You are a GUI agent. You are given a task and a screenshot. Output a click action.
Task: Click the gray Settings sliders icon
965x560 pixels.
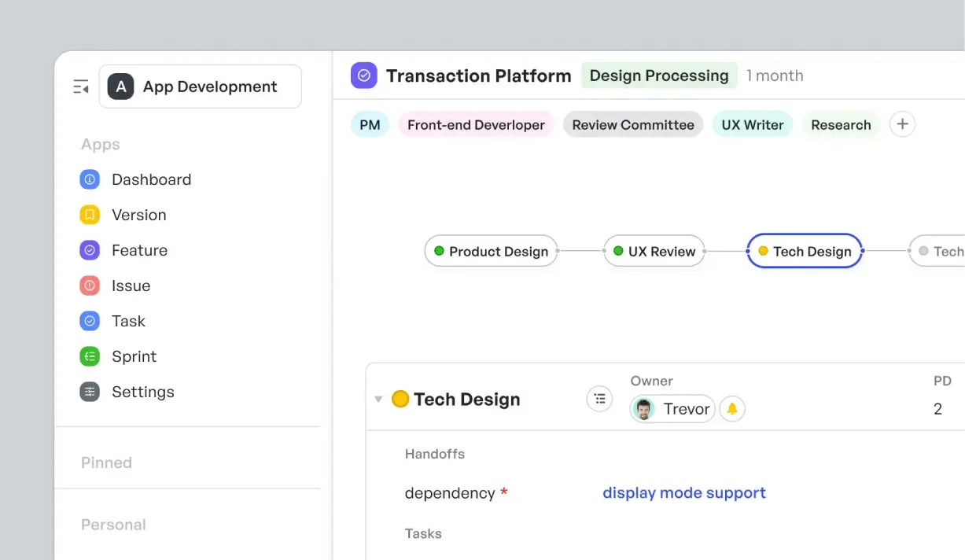coord(90,392)
